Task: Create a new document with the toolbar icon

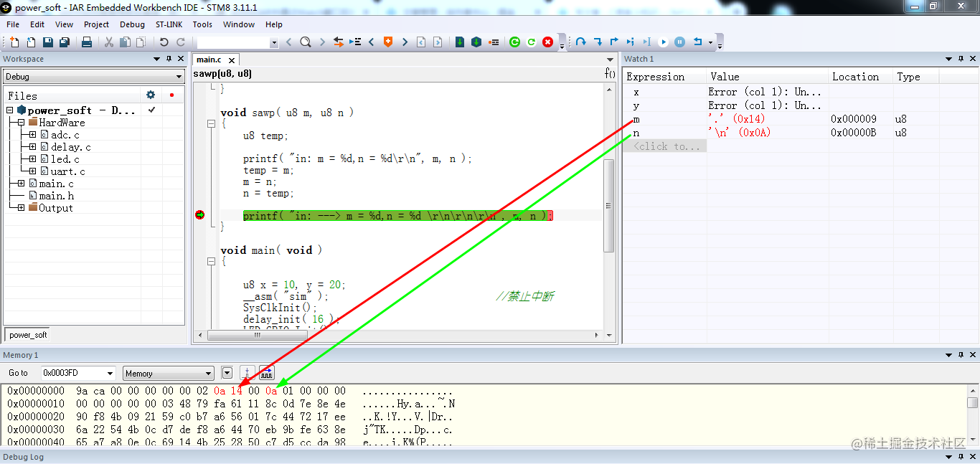Action: coord(14,42)
